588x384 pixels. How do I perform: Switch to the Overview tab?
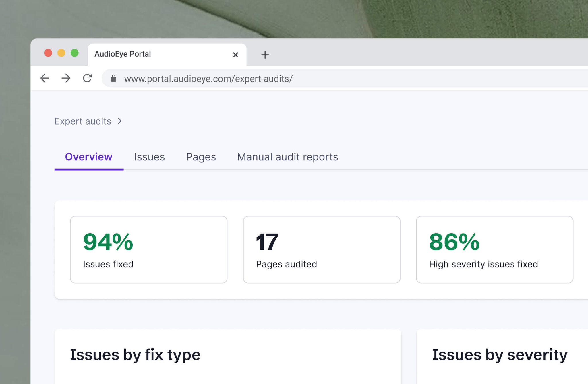click(x=89, y=157)
